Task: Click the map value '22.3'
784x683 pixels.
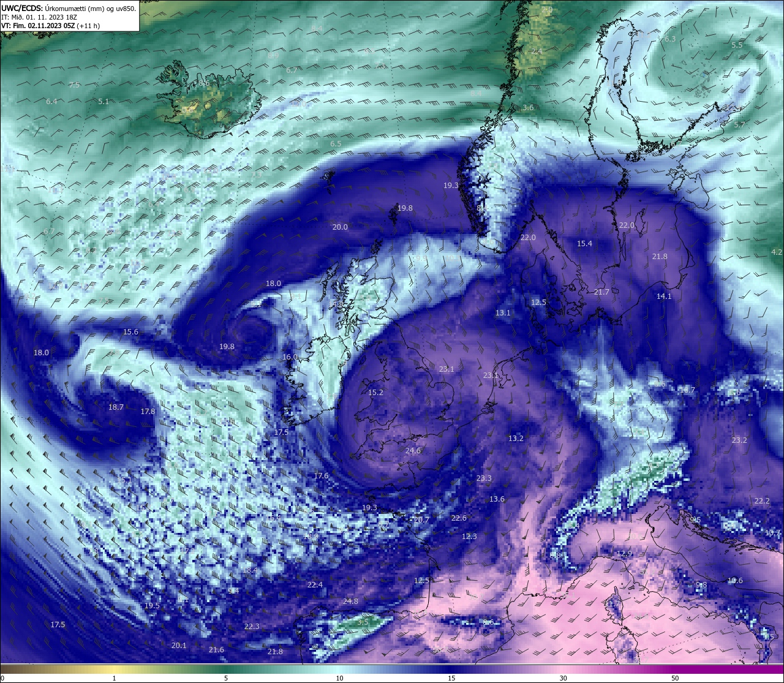Action: [252, 626]
